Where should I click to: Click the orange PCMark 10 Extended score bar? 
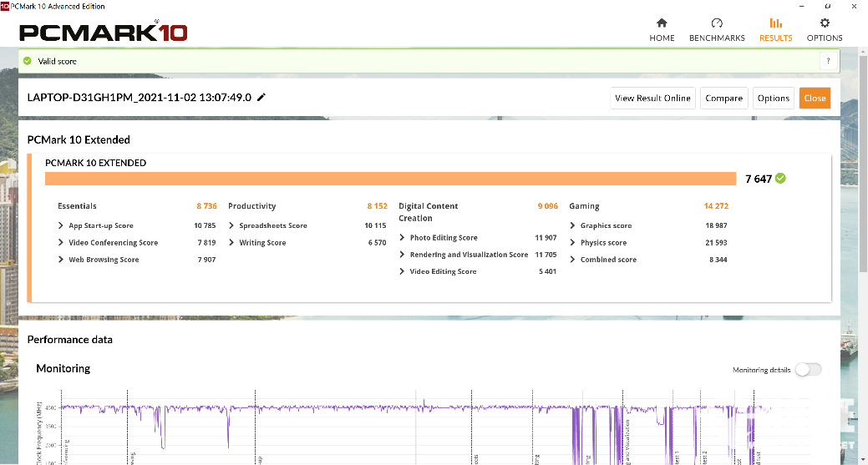pyautogui.click(x=390, y=179)
